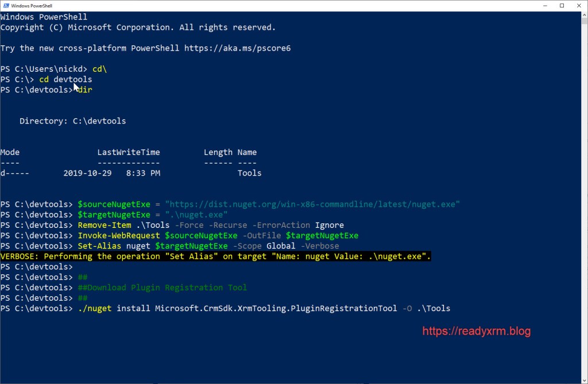Click the readyxrm.blog link
The image size is (588, 384).
pyautogui.click(x=477, y=331)
